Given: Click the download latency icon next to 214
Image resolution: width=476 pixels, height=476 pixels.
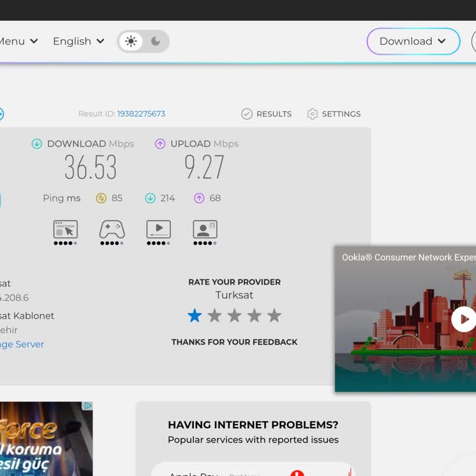Looking at the screenshot, I should point(150,198).
